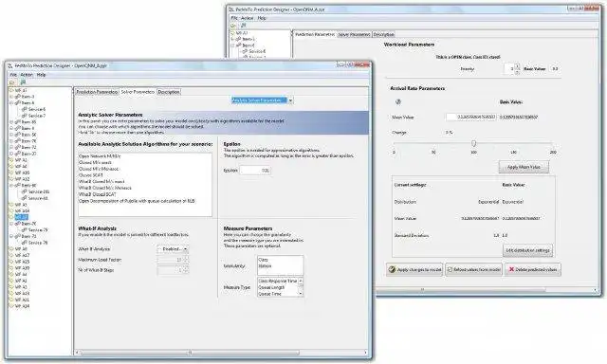The image size is (607, 364).
Task: Select Class Response Time measure type
Action: coord(277,281)
